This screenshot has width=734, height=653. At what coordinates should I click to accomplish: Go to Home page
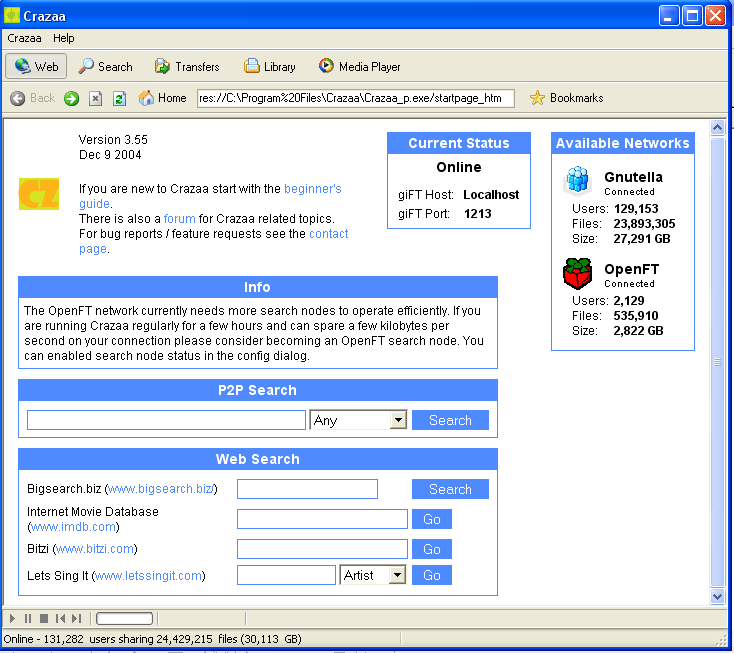(x=162, y=98)
